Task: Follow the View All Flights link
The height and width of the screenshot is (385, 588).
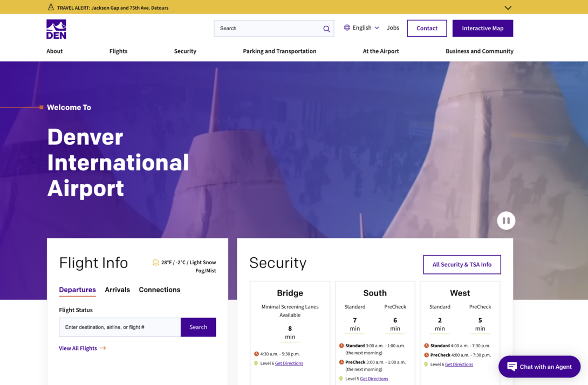Action: [77, 348]
